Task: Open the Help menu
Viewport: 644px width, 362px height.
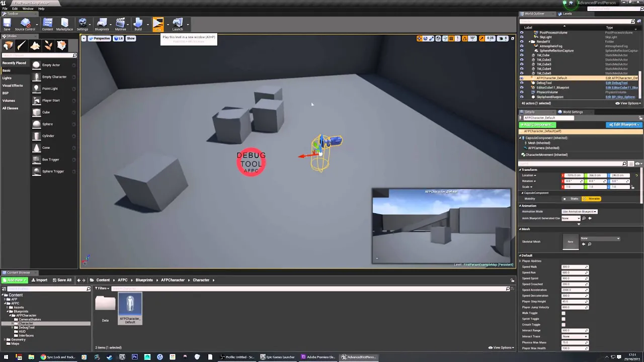Action: pos(41,9)
